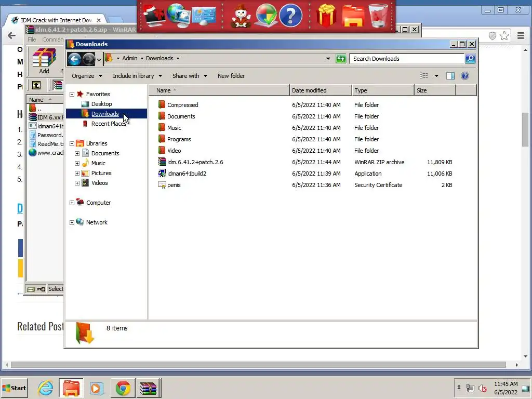Viewport: 532px width, 399px height.
Task: Click the snowman icon in the top dock
Action: (x=241, y=16)
